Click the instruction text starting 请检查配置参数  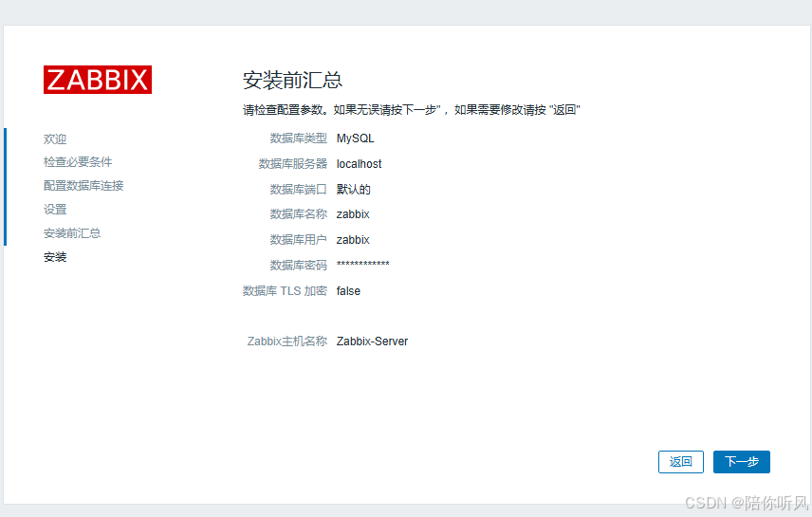point(411,110)
